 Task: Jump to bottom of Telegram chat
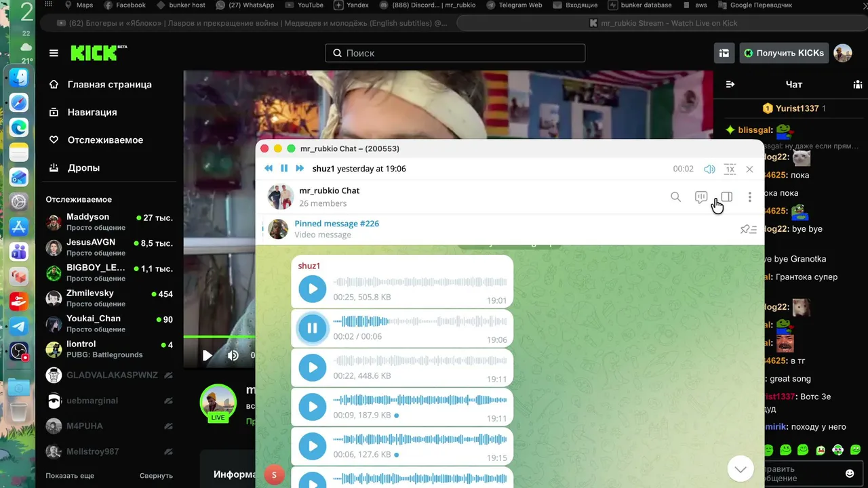click(741, 468)
